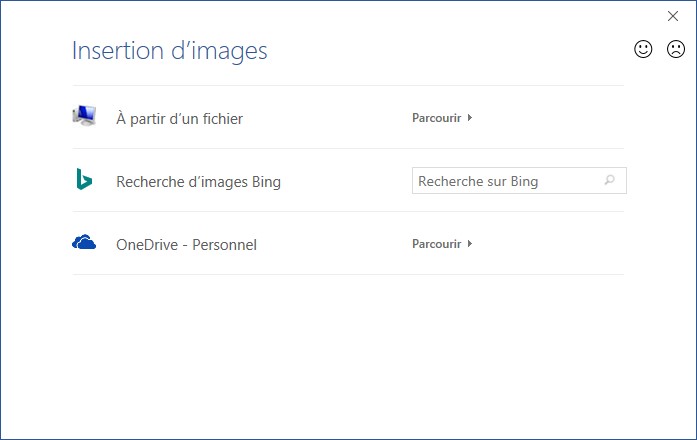This screenshot has height=440, width=697.
Task: Send negative feedback with the frowning face
Action: (x=676, y=48)
